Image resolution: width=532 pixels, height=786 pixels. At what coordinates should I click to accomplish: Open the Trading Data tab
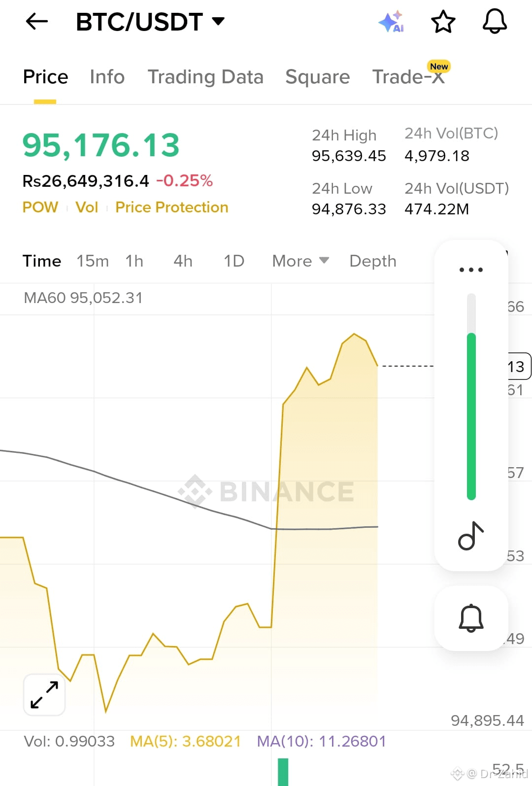coord(205,77)
